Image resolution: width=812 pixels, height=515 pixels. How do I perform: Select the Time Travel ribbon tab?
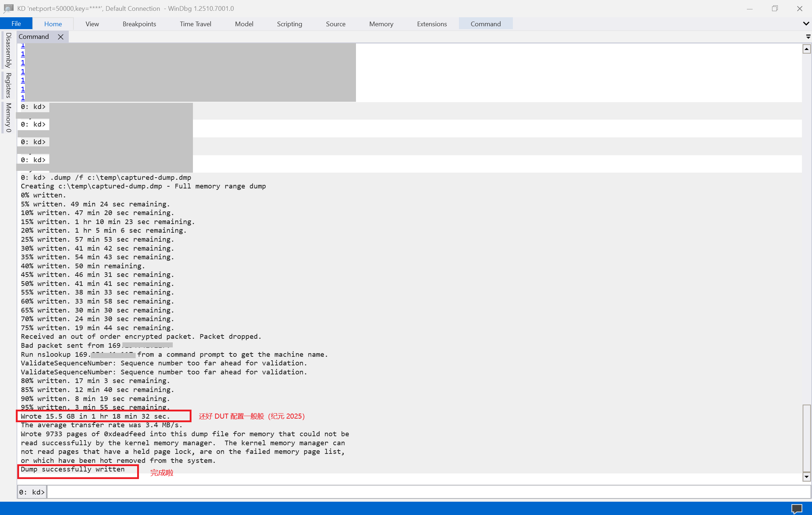point(195,24)
